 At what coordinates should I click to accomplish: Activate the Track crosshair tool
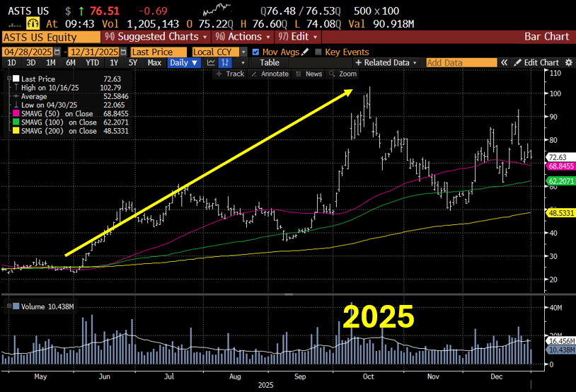(230, 74)
